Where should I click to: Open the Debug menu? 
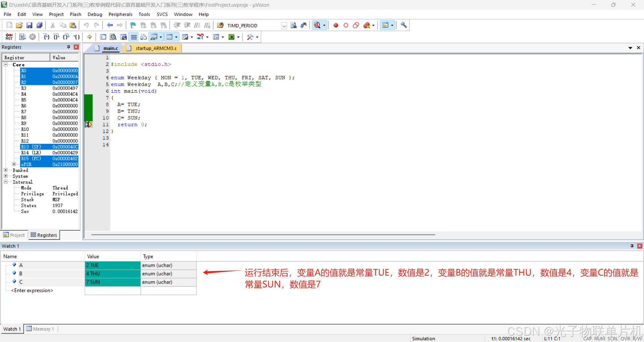click(95, 14)
